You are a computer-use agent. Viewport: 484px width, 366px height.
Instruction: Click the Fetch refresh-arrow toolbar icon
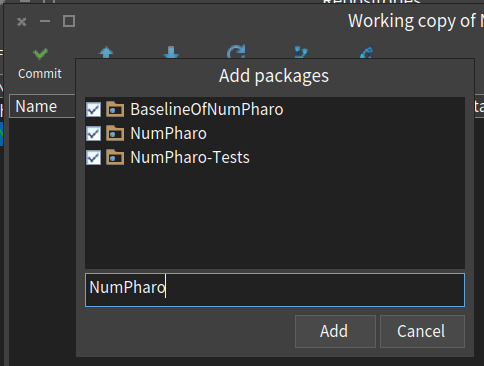click(236, 52)
